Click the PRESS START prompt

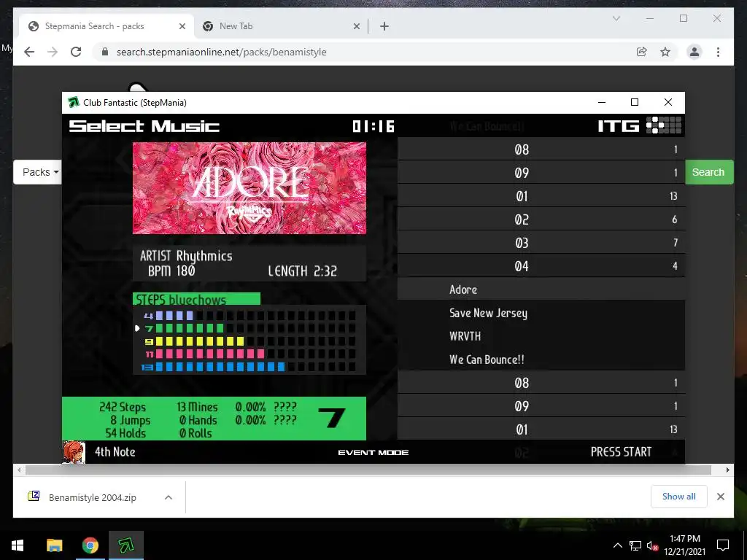click(621, 452)
